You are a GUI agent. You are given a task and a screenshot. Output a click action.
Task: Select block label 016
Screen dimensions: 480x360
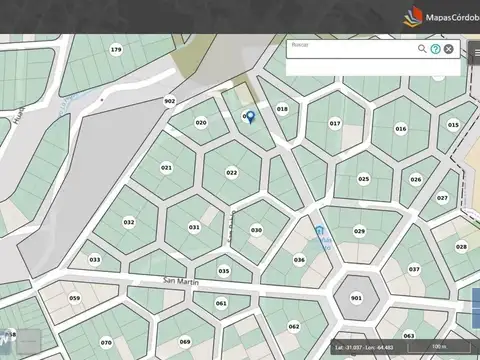coord(401,129)
